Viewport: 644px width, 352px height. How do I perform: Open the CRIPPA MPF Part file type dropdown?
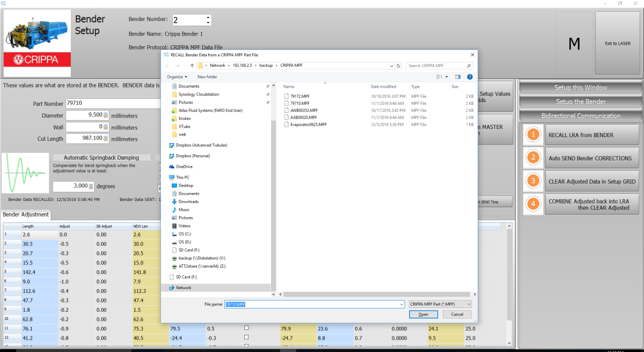pos(440,304)
